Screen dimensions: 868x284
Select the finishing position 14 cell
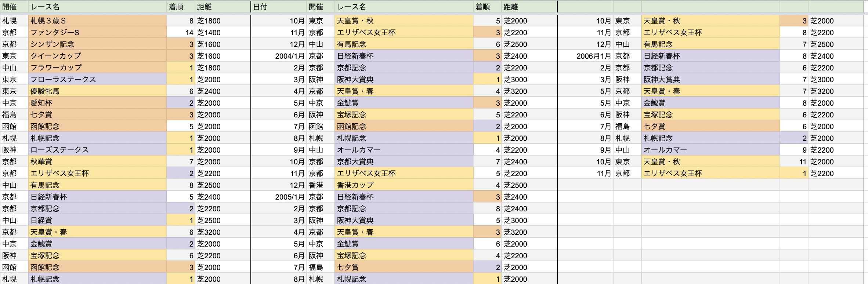coord(181,33)
